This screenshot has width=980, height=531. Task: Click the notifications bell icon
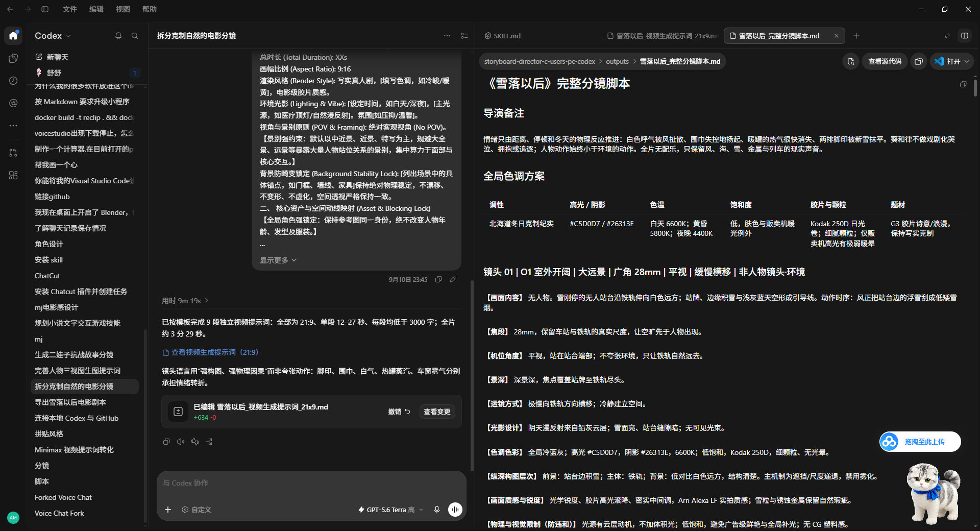[118, 36]
